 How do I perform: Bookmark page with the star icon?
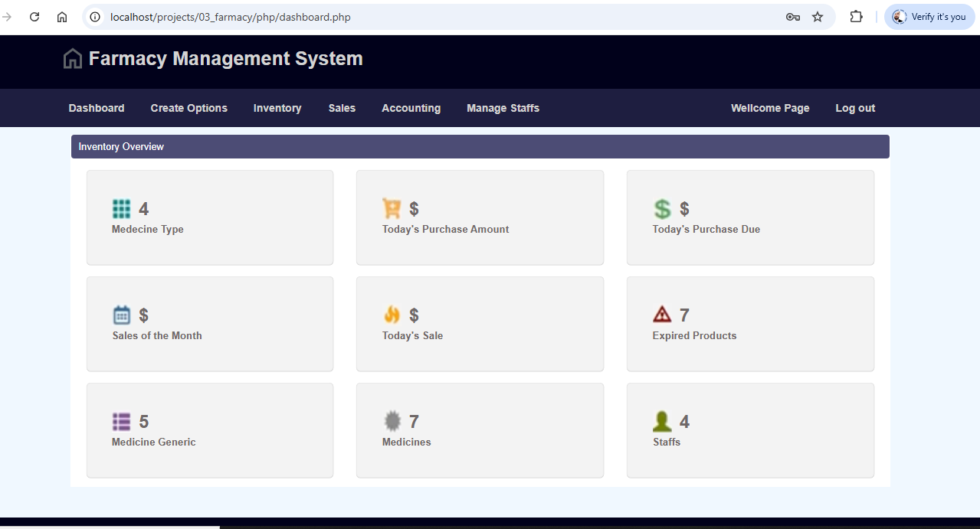coord(818,17)
